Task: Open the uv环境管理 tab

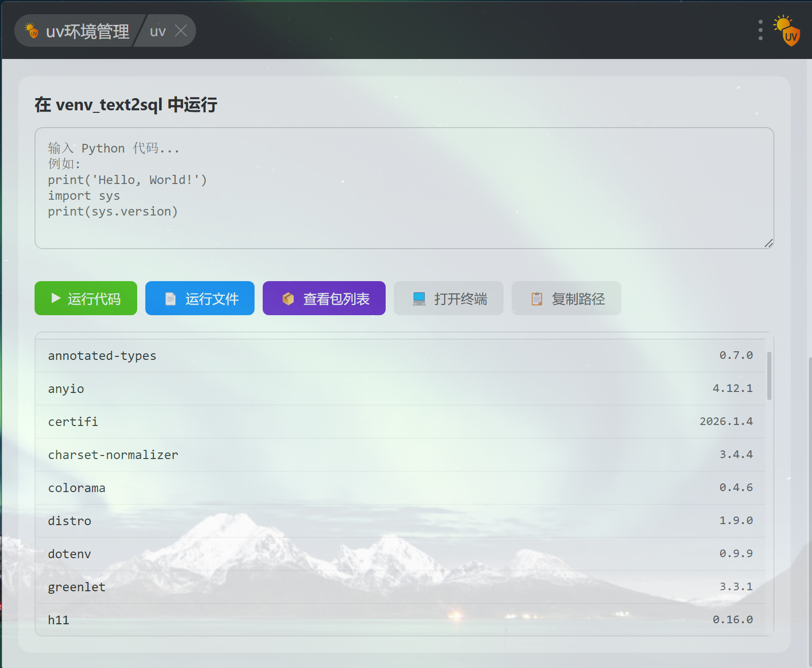Action: tap(79, 32)
